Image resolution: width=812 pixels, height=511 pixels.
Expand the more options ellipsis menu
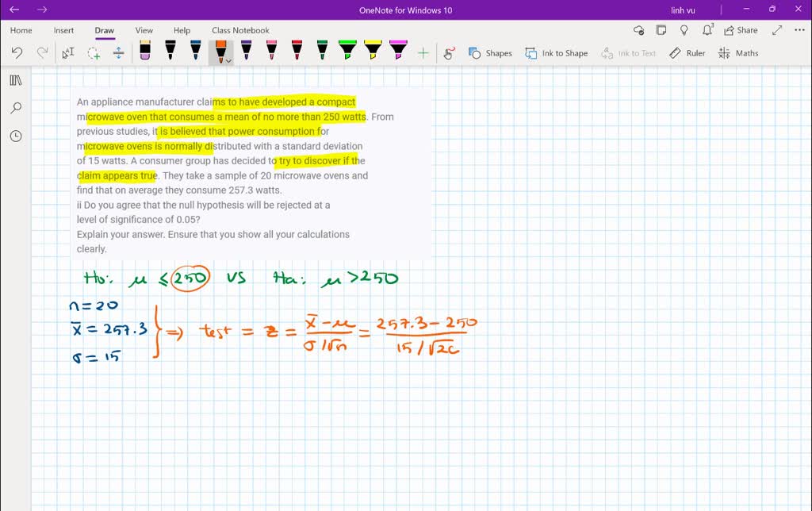pyautogui.click(x=799, y=30)
